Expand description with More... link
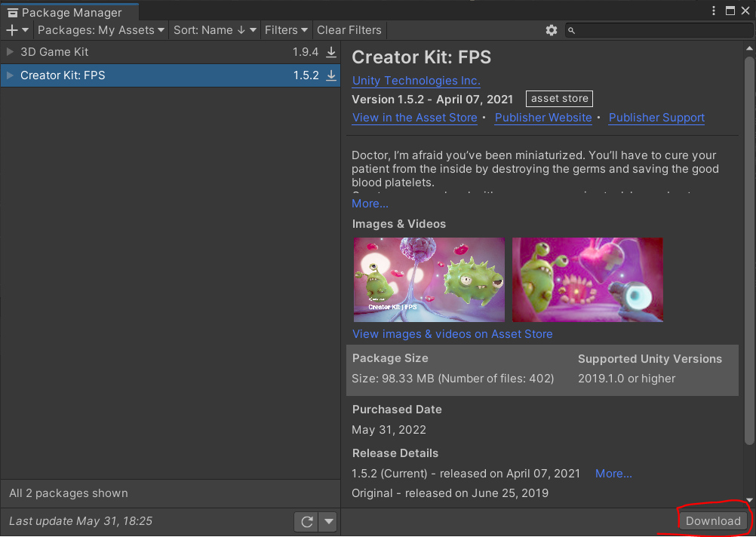 (x=370, y=204)
